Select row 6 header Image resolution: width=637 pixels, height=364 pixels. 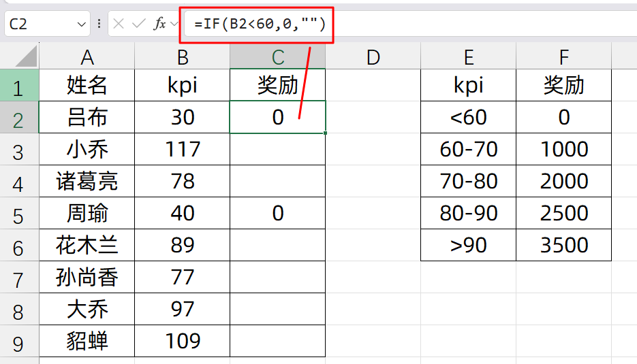tap(19, 245)
